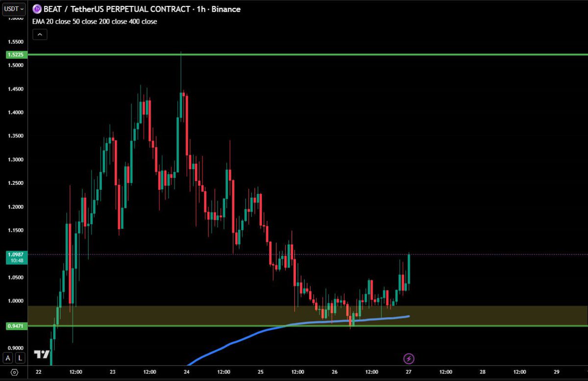Click the 1.3000 price axis label
The height and width of the screenshot is (381, 588).
pos(16,160)
